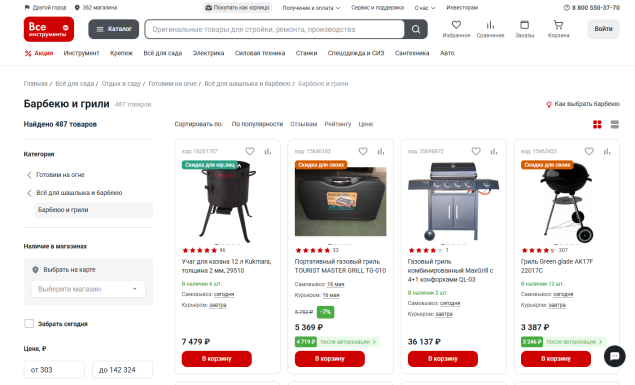Open the Kukmara cauldron stand product image
This screenshot has height=385, width=635.
(227, 201)
